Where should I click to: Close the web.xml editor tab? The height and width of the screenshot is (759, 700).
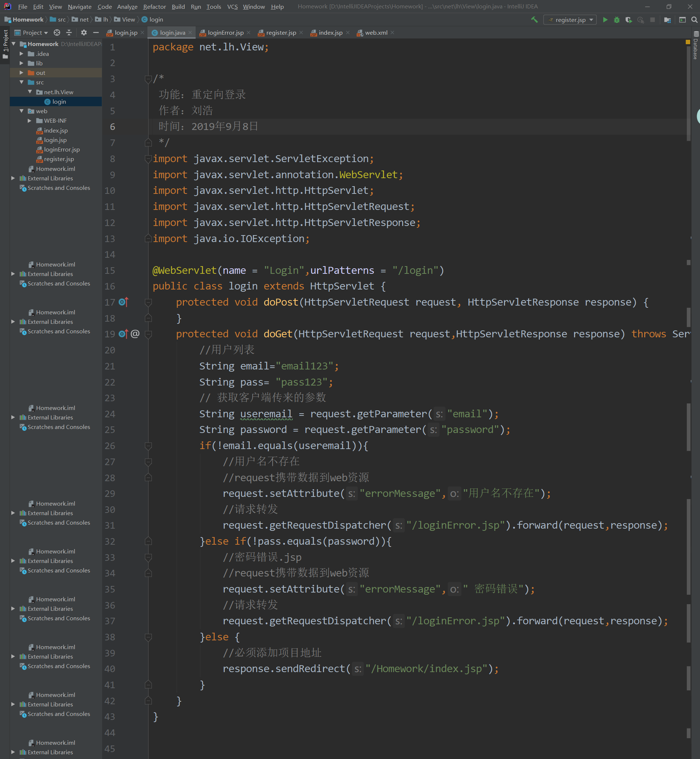tap(392, 32)
